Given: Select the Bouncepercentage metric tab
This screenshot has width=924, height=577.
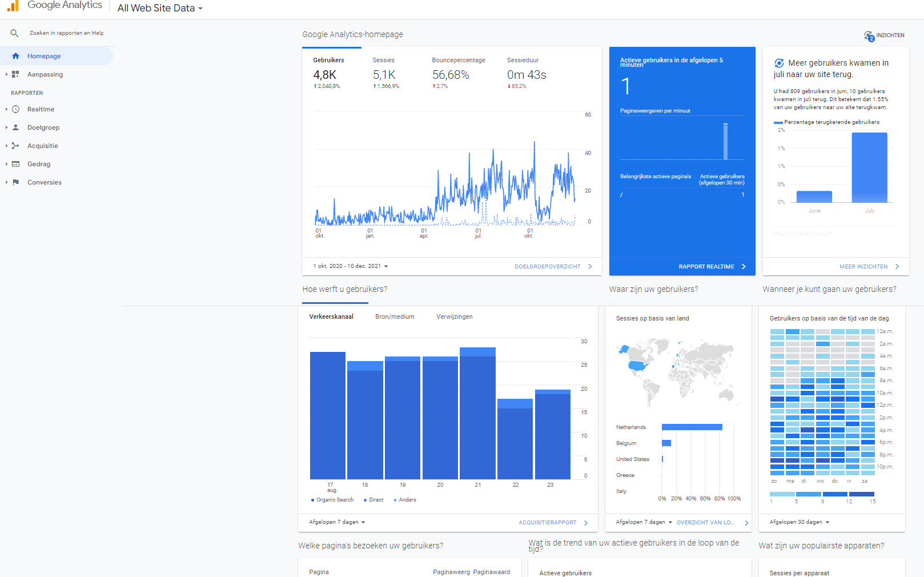Looking at the screenshot, I should click(459, 73).
